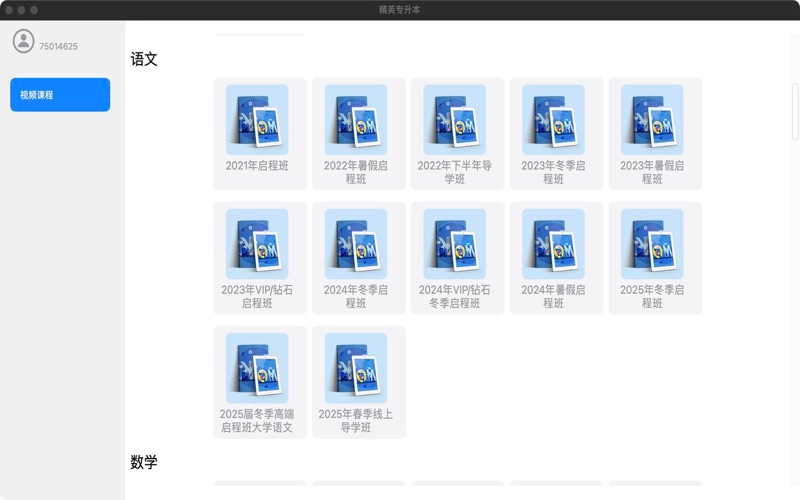Open the 2024年冬季启程班 course cover
This screenshot has height=500, width=800.
[356, 243]
